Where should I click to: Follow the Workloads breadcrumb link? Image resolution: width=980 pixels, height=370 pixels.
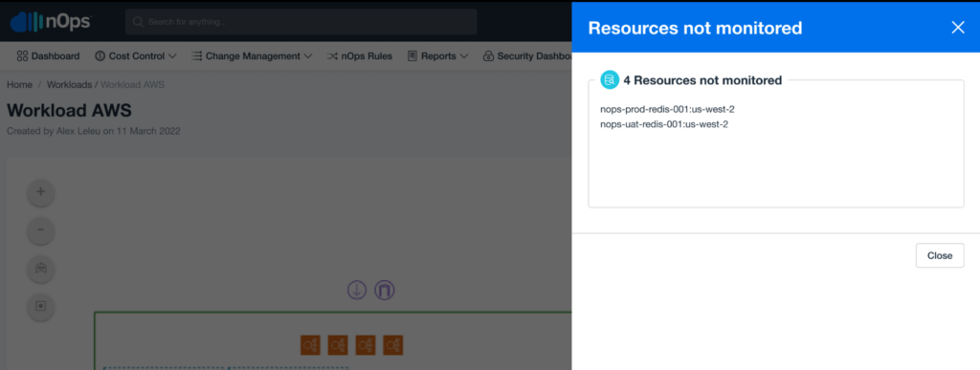click(69, 84)
